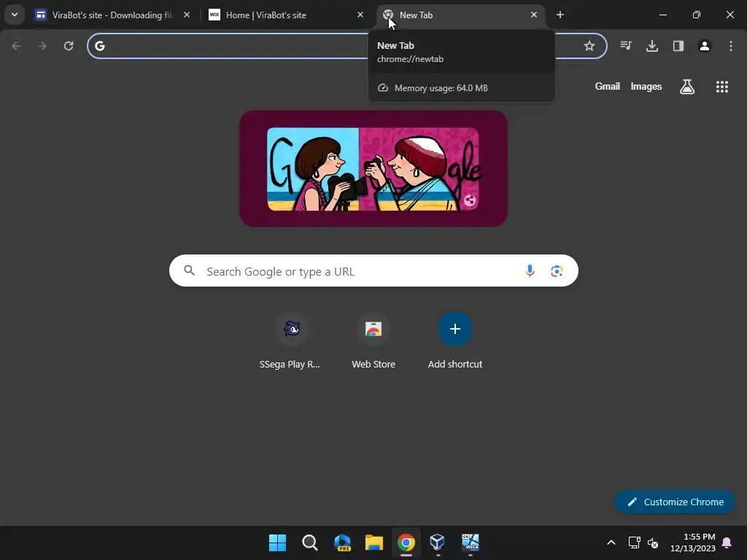Open the profile avatar menu
The height and width of the screenshot is (560, 747).
coord(705,46)
